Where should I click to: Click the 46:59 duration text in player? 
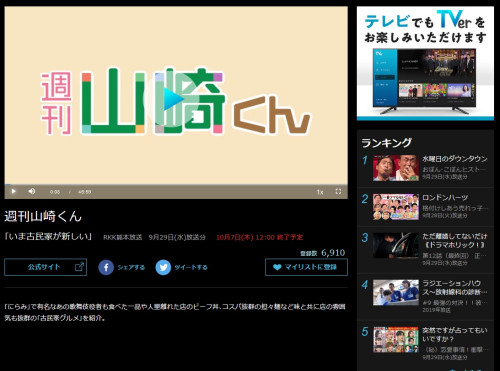[x=84, y=192]
